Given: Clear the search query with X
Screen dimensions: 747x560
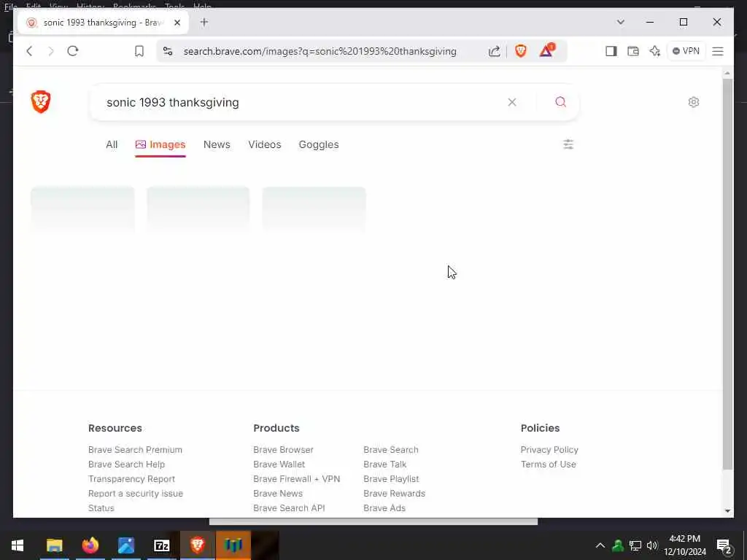Looking at the screenshot, I should click(x=512, y=102).
